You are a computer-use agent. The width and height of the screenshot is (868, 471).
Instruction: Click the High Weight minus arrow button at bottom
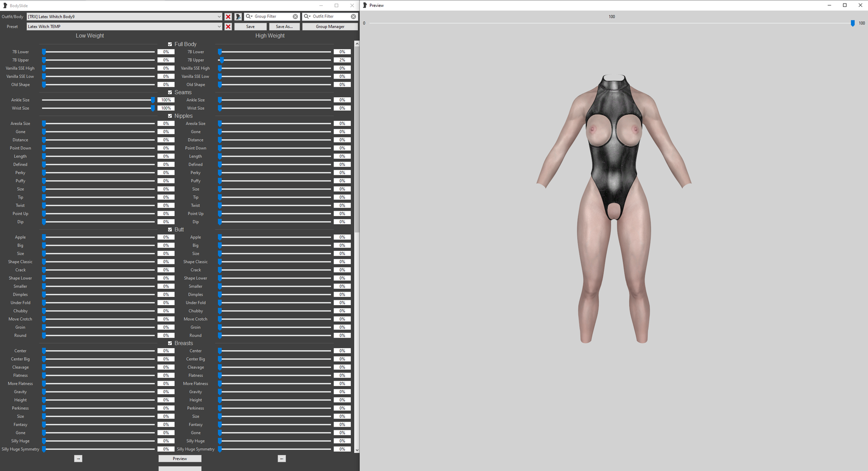tap(282, 459)
